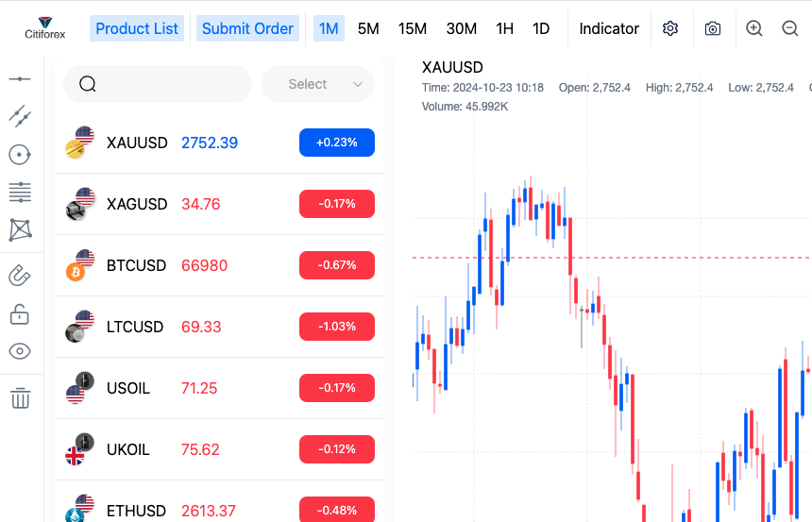
Task: Switch to the 1H timeframe
Action: point(505,28)
